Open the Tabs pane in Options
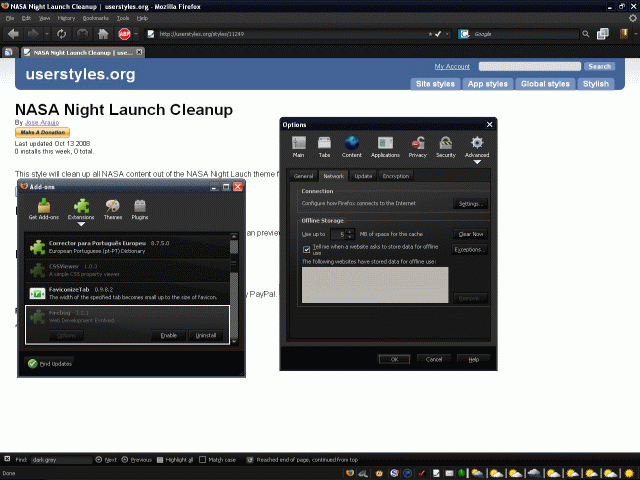The image size is (640, 480). [x=324, y=147]
